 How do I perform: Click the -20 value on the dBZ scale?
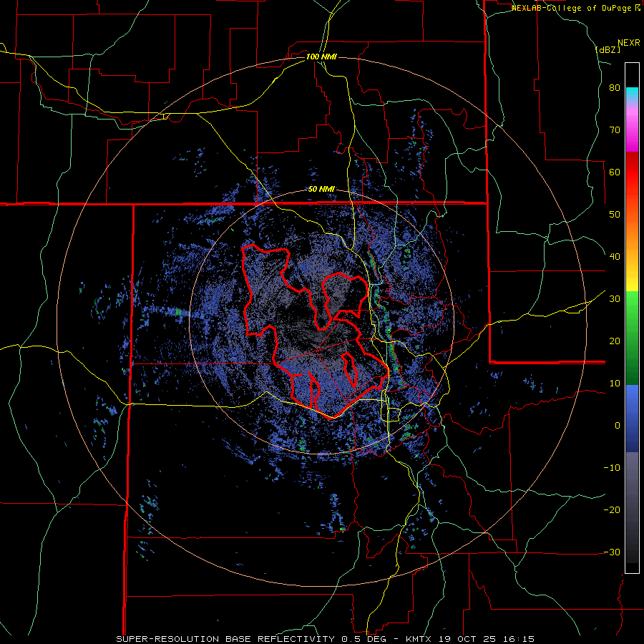612,509
